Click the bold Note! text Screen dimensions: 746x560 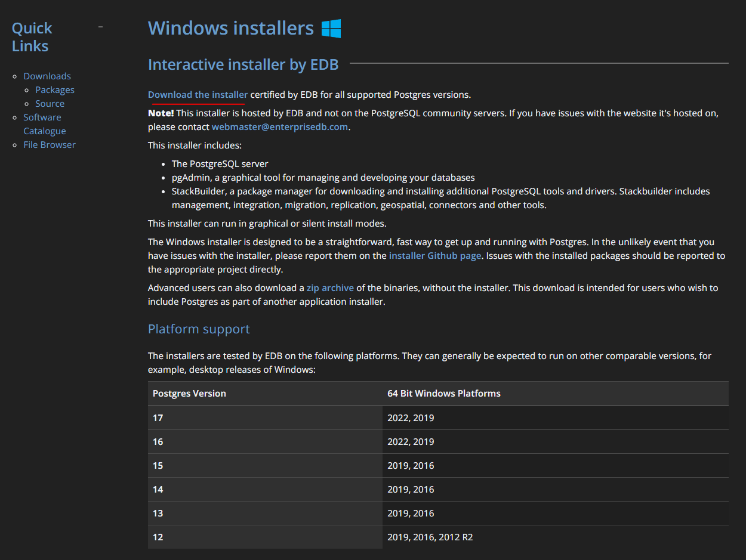tap(161, 113)
